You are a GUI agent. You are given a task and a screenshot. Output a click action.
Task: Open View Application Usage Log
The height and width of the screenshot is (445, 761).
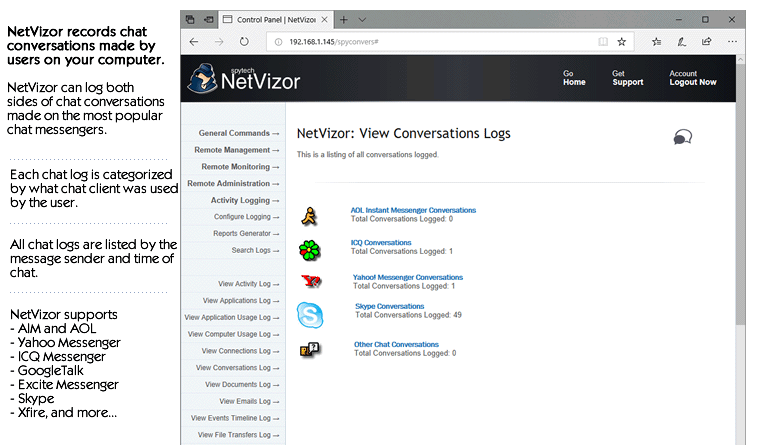pos(232,317)
